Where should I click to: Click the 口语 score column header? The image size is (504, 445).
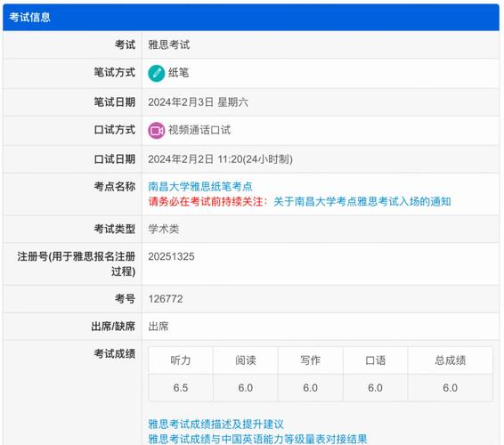click(x=376, y=360)
